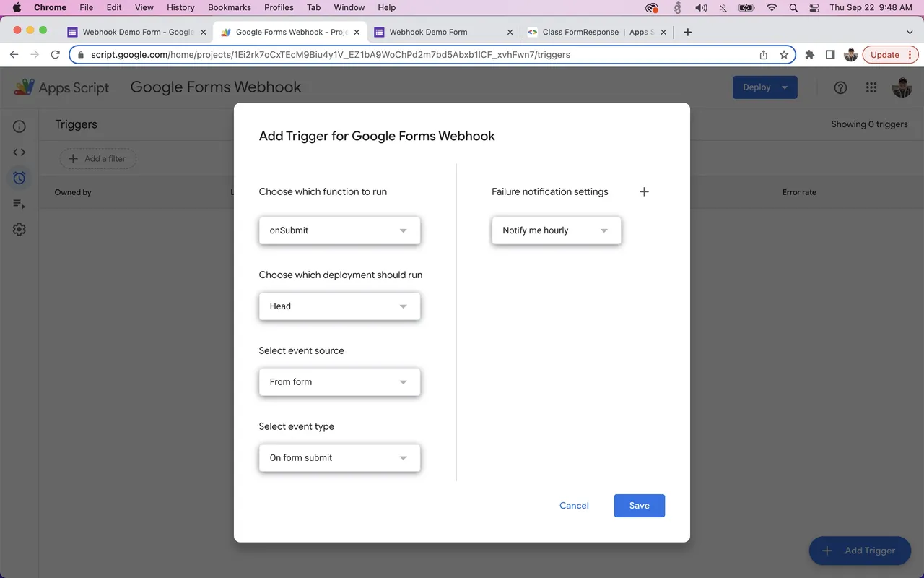Click the menu bar clock Thu Sep 22
This screenshot has height=578, width=924.
tap(871, 7)
